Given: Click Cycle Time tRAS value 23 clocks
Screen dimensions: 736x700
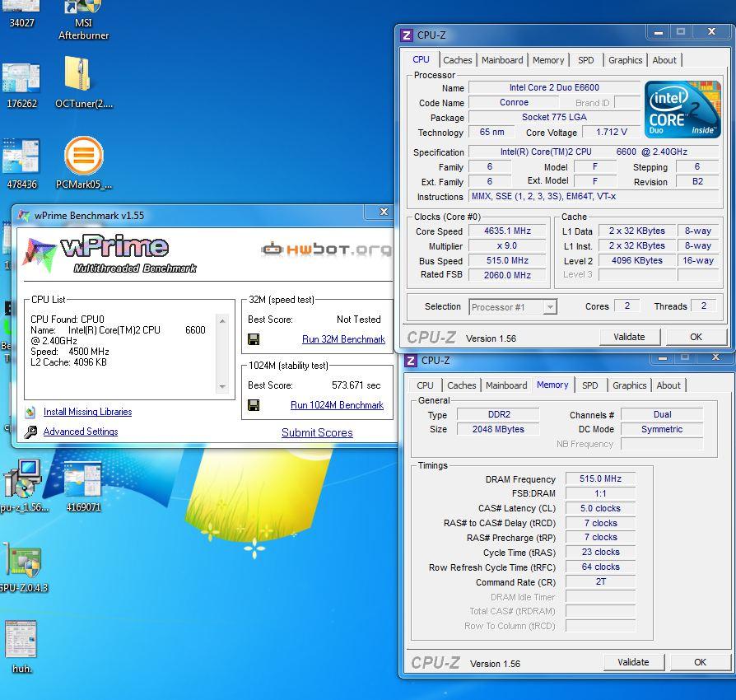Looking at the screenshot, I should (x=600, y=552).
